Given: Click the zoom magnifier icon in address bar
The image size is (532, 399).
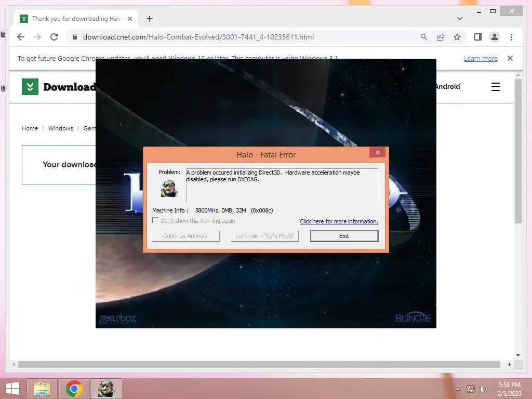Looking at the screenshot, I should pos(424,37).
